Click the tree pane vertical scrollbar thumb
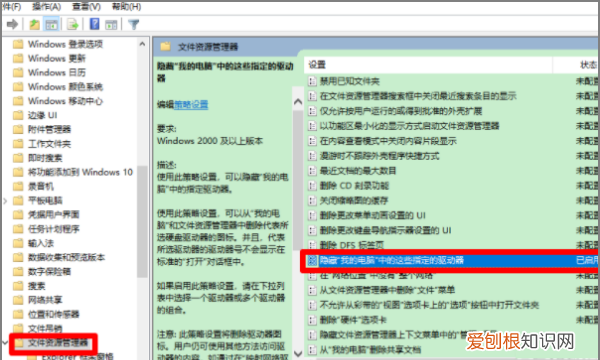 click(142, 222)
